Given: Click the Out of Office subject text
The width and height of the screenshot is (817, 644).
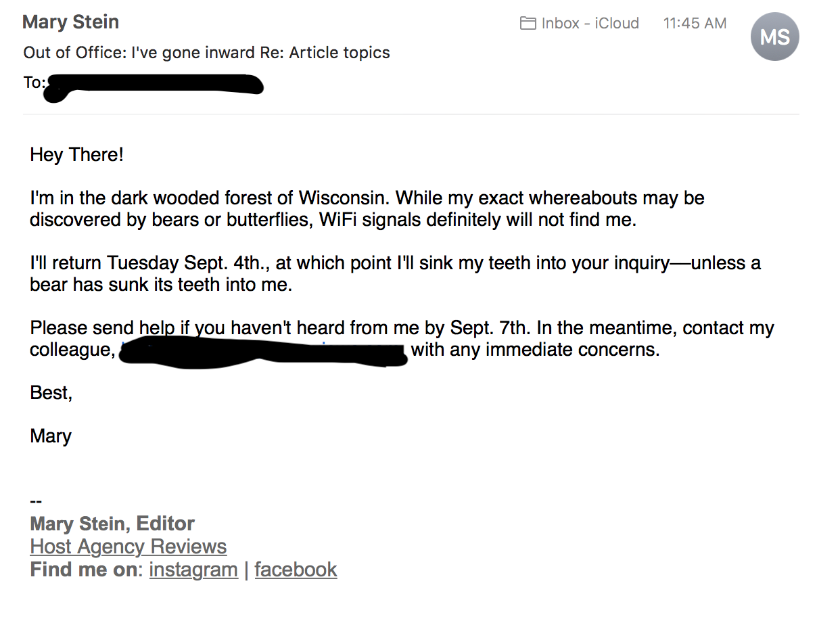Looking at the screenshot, I should tap(82, 52).
